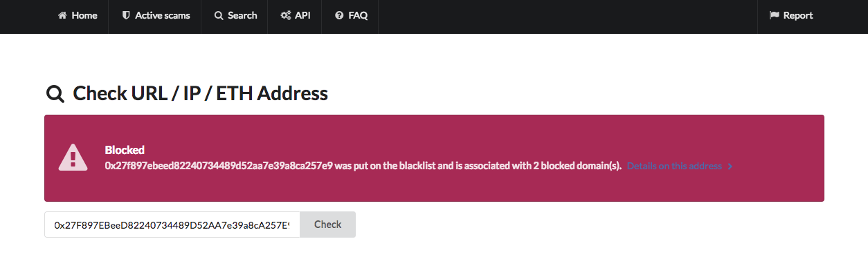Select the API menu item

(x=295, y=15)
